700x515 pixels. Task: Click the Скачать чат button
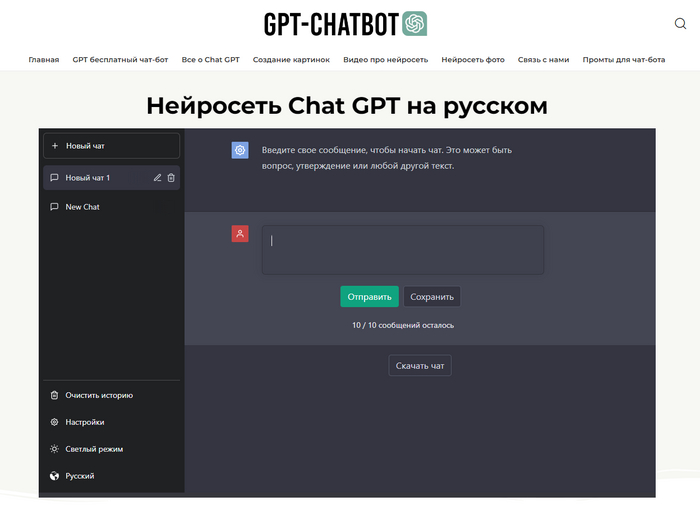420,365
